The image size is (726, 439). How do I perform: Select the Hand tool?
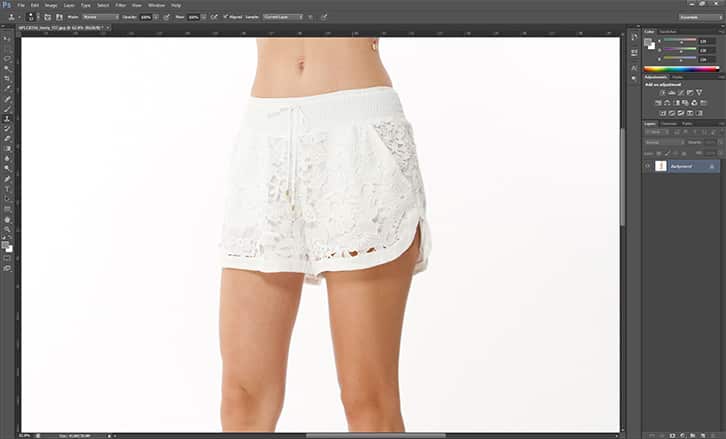(8, 220)
